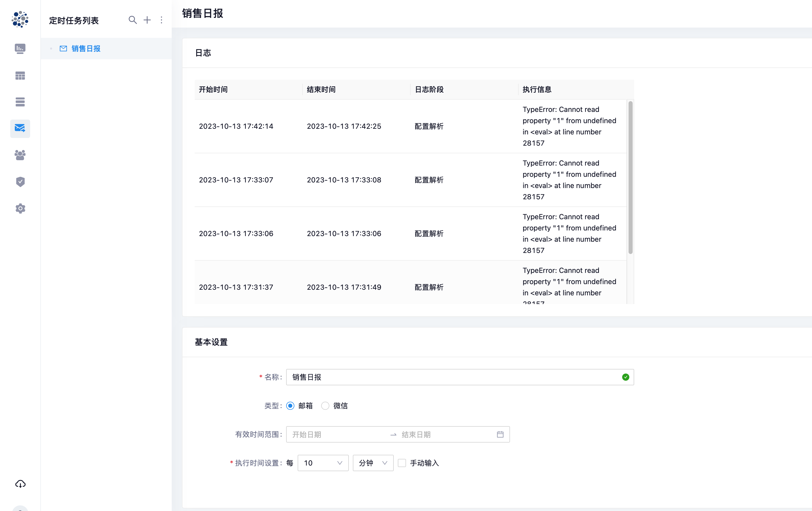
Task: Search tasks with the magnifier icon
Action: [133, 20]
